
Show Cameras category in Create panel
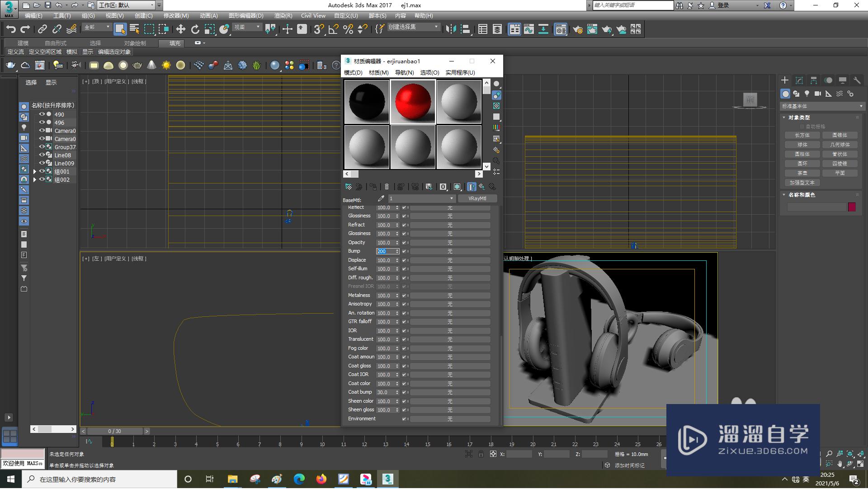click(818, 94)
